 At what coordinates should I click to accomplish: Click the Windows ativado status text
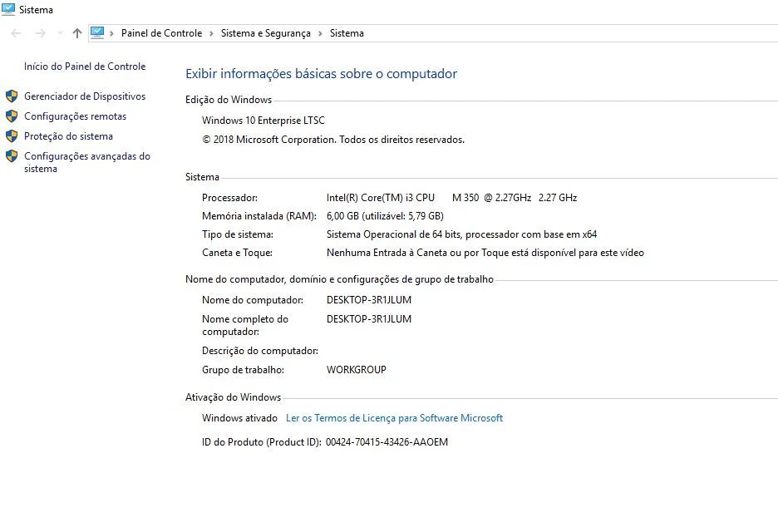coord(239,418)
